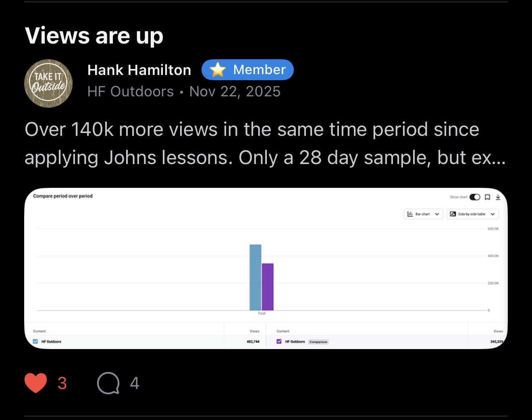The width and height of the screenshot is (532, 420).
Task: Like the post with the heart icon
Action: pos(35,383)
